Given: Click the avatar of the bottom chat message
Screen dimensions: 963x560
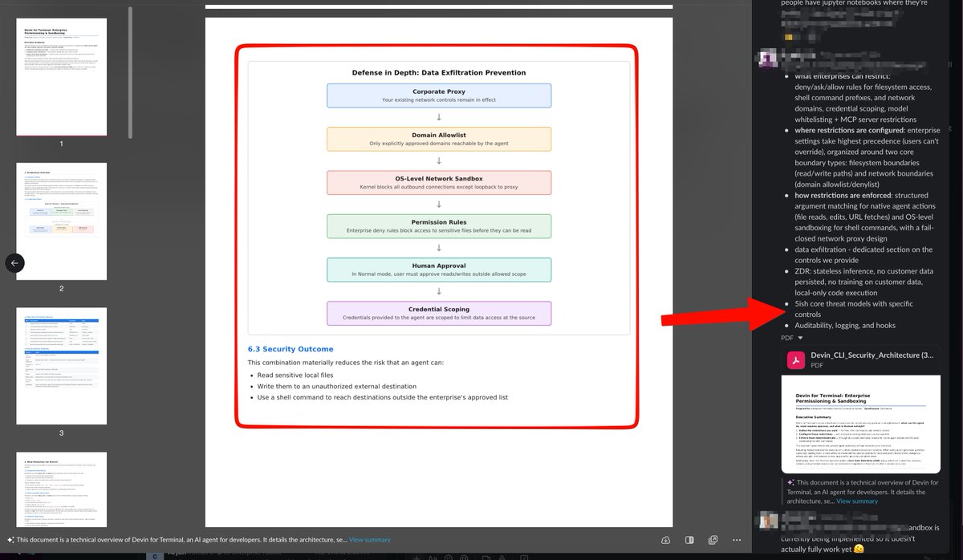Looking at the screenshot, I should [x=769, y=520].
